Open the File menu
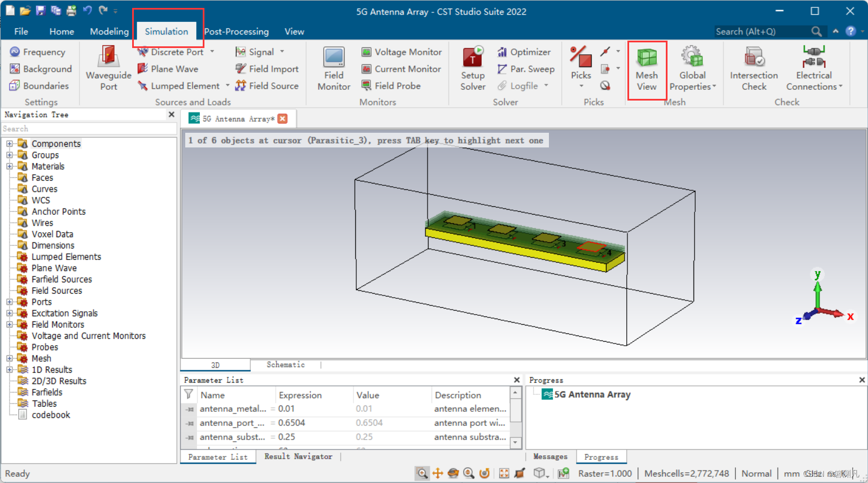Image resolution: width=868 pixels, height=483 pixels. pos(21,32)
